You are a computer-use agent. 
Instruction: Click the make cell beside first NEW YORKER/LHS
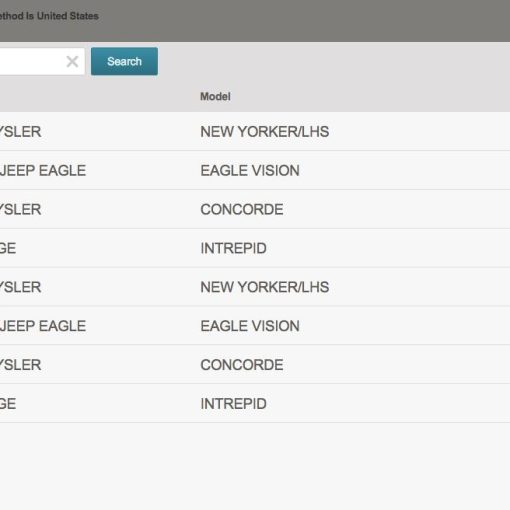(20, 132)
